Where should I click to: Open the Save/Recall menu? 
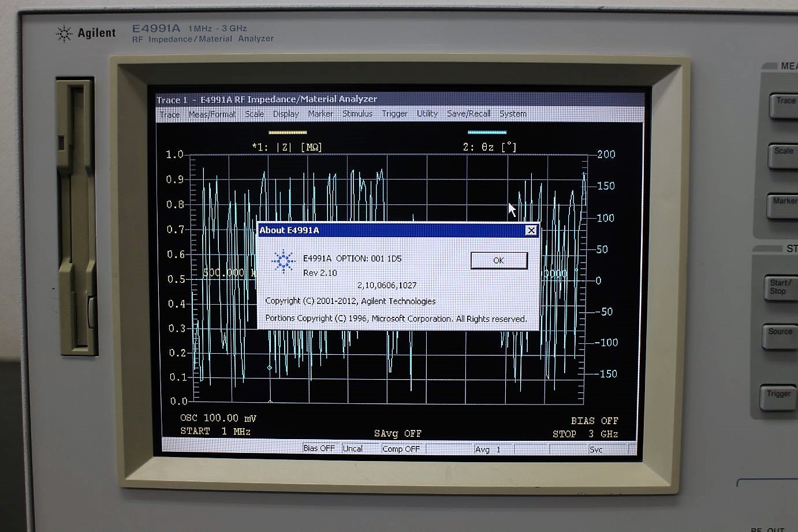468,114
